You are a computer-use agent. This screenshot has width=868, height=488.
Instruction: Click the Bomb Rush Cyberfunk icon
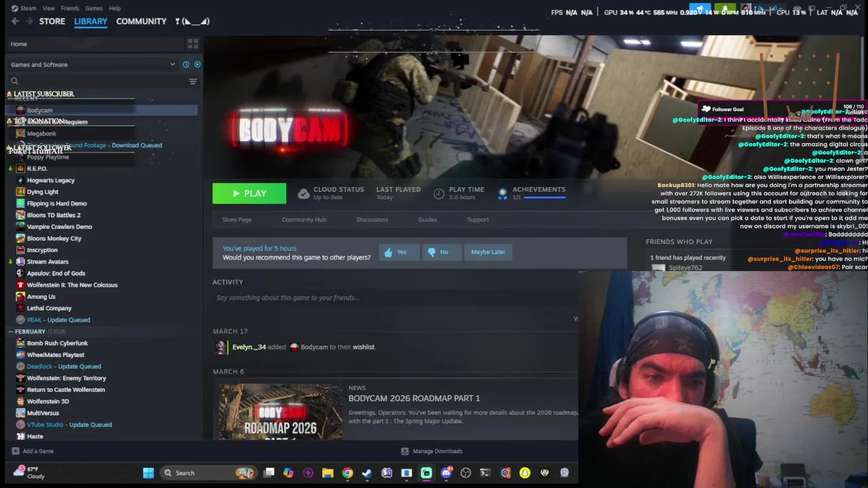pyautogui.click(x=20, y=343)
